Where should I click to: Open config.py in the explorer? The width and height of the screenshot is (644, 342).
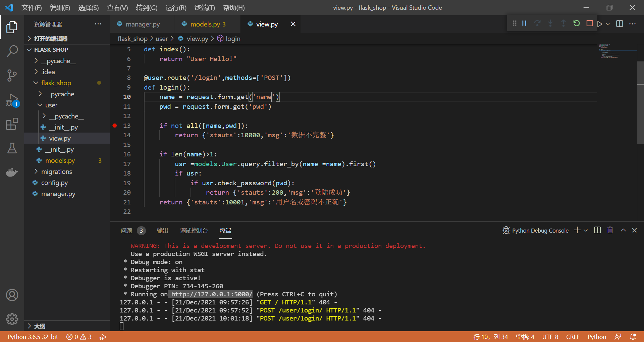click(67, 183)
